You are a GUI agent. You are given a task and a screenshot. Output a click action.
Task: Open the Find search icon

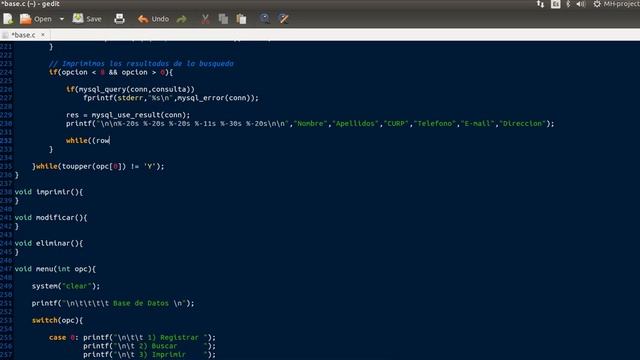264,19
